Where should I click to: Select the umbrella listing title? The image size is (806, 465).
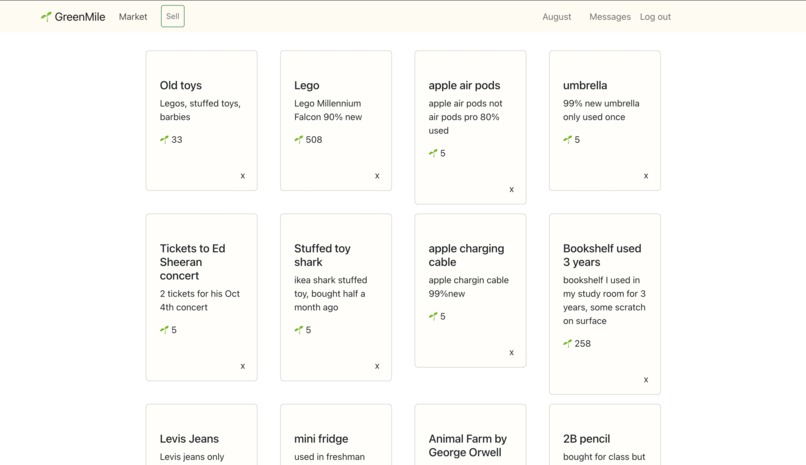point(585,85)
